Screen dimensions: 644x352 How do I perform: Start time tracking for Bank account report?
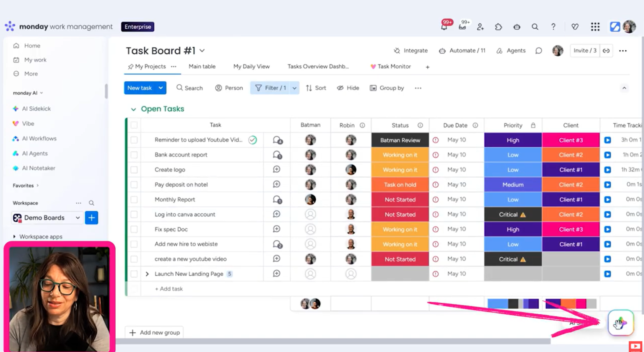(x=608, y=155)
